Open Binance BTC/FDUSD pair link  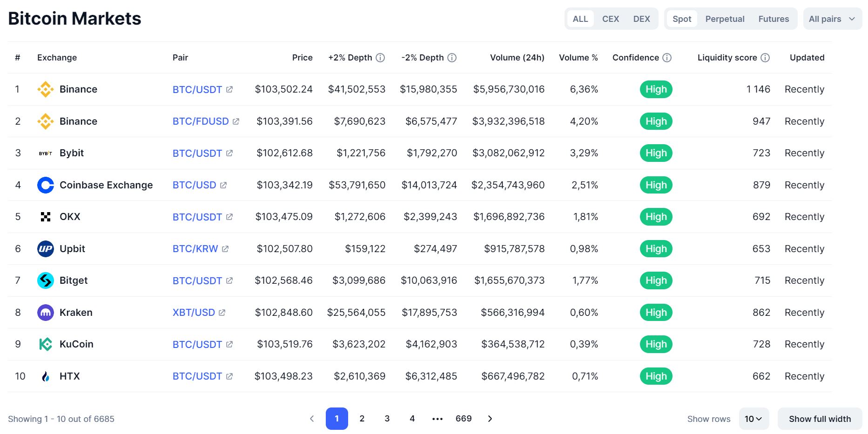[201, 121]
